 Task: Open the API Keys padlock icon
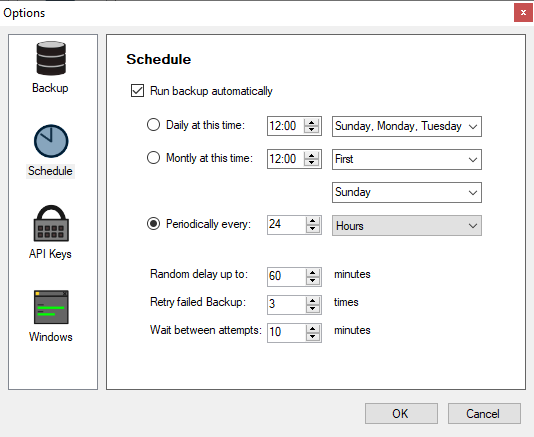click(51, 223)
